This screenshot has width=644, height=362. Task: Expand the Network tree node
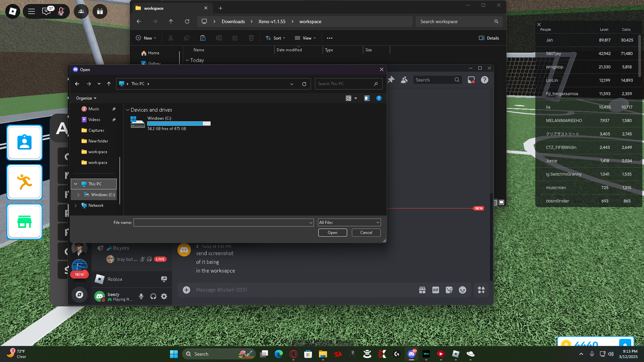click(76, 205)
